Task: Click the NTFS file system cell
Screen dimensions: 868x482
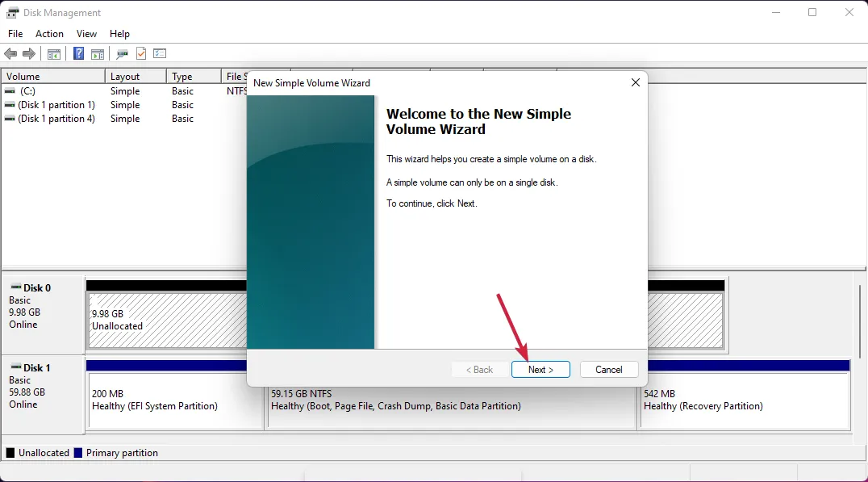Action: click(236, 91)
